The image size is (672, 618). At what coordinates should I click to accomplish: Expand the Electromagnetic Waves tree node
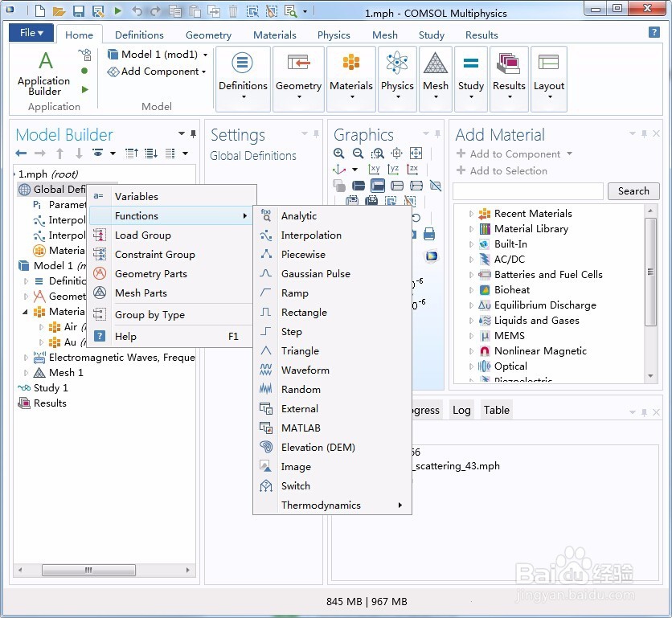tap(26, 358)
